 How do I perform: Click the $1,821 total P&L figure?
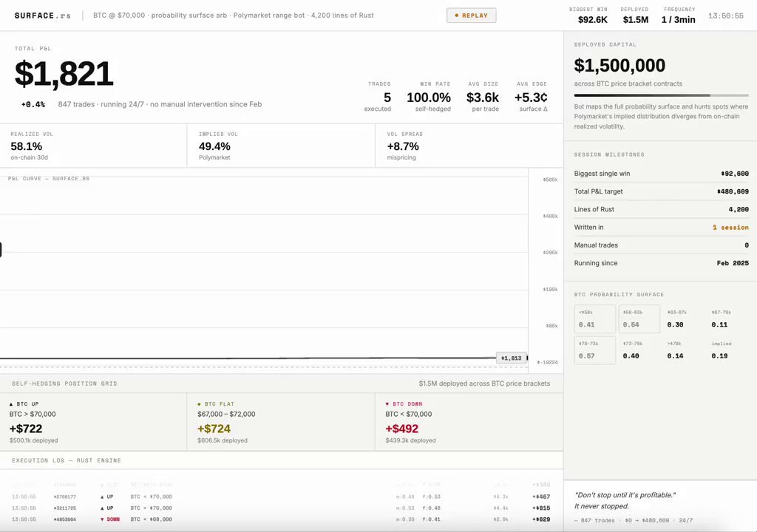[x=64, y=74]
